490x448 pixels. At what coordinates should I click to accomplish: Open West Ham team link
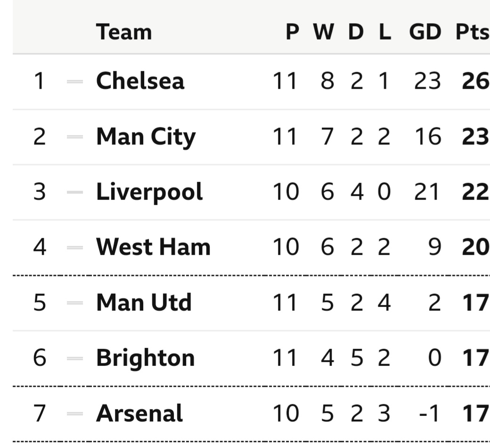click(153, 247)
